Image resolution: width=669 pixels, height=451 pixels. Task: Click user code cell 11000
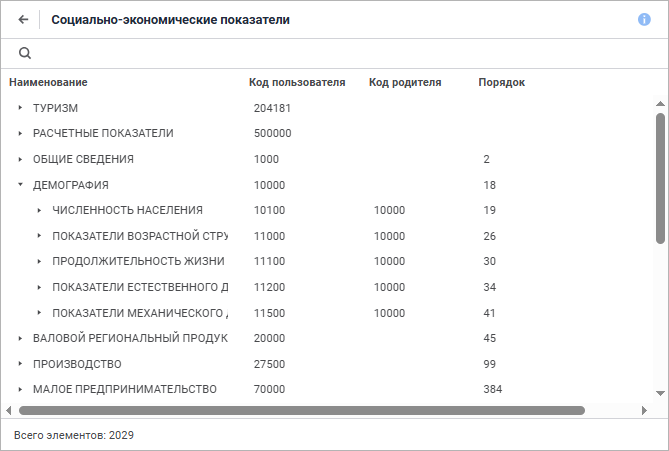pos(269,236)
